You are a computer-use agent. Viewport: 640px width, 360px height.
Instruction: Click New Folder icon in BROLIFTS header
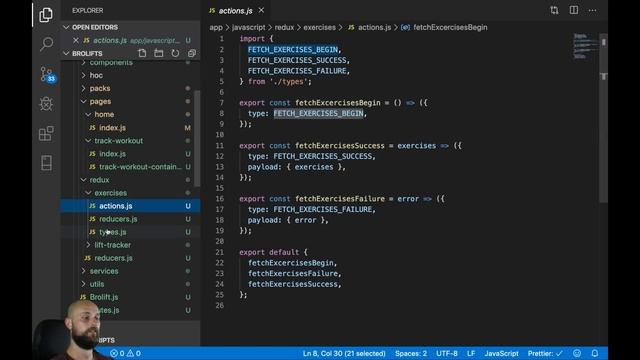tap(159, 53)
